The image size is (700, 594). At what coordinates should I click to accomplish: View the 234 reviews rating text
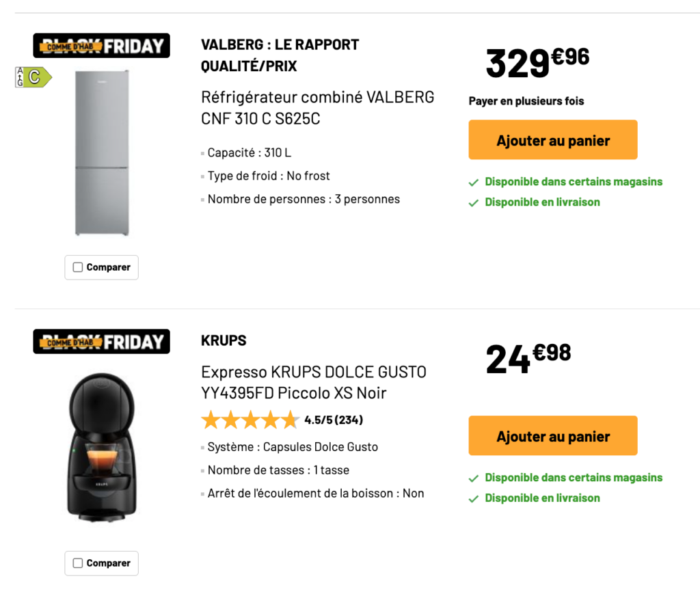tap(334, 420)
